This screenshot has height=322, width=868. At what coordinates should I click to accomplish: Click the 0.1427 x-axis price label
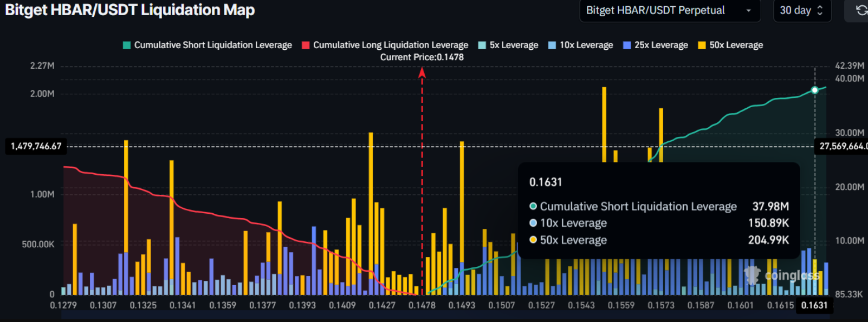tap(382, 305)
